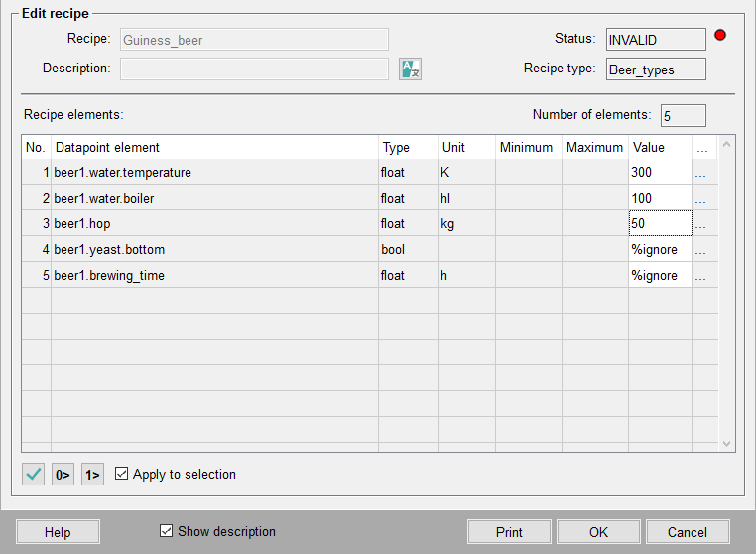Click the Datapoint element column header
Image resolution: width=756 pixels, height=554 pixels.
(x=213, y=148)
